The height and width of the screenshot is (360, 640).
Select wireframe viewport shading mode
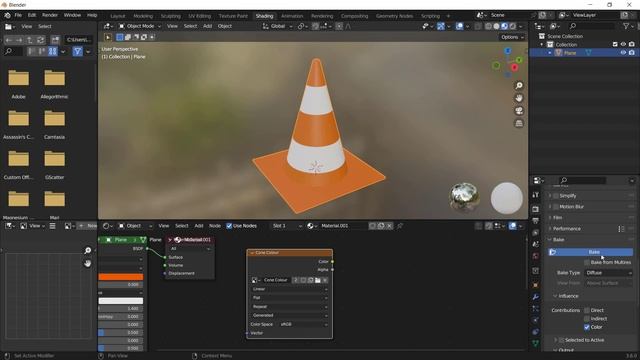point(488,26)
